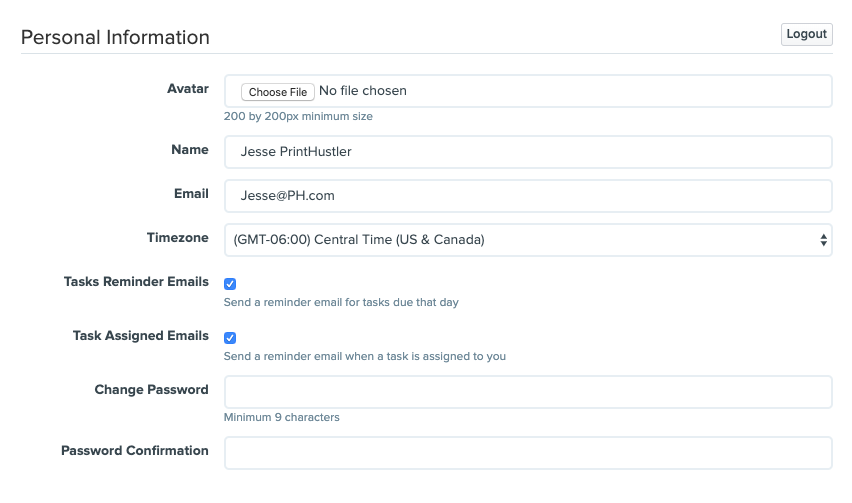Click the Task Assigned Emails label
Screen dimensions: 852x503
click(140, 336)
